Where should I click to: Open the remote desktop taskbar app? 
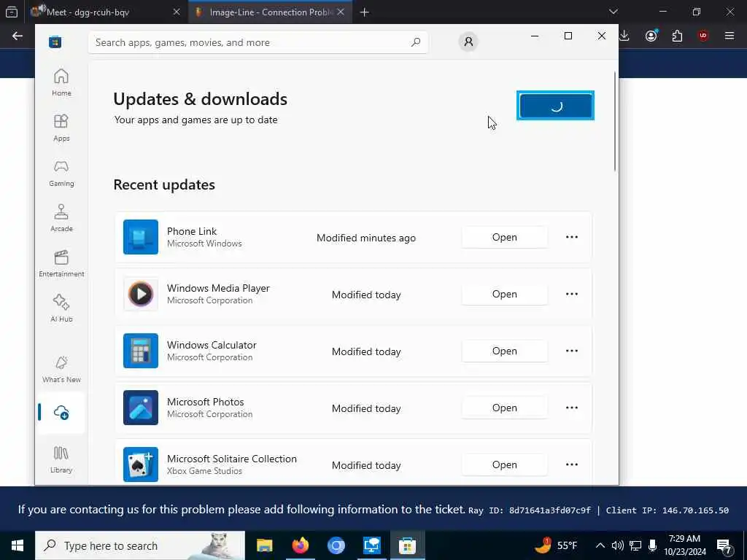(x=371, y=545)
